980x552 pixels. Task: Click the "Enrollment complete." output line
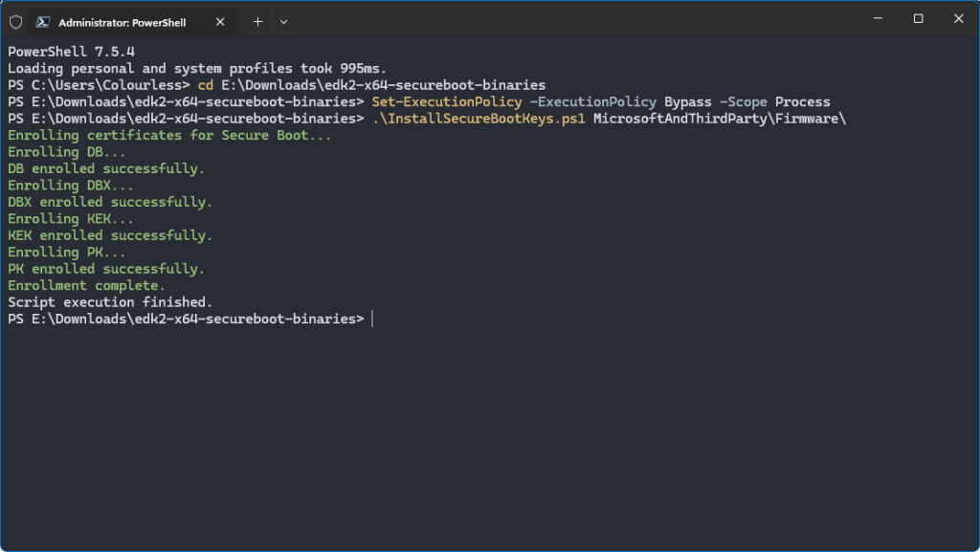[86, 285]
